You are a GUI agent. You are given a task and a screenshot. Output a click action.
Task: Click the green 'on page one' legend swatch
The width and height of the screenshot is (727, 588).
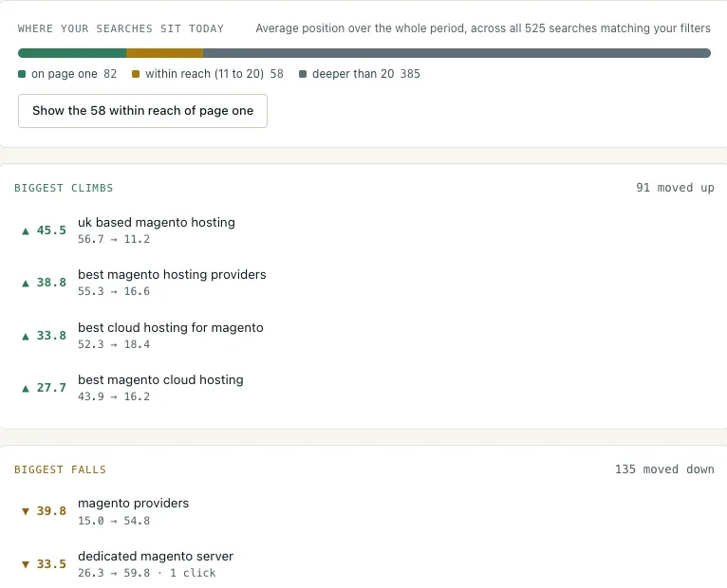[22, 74]
